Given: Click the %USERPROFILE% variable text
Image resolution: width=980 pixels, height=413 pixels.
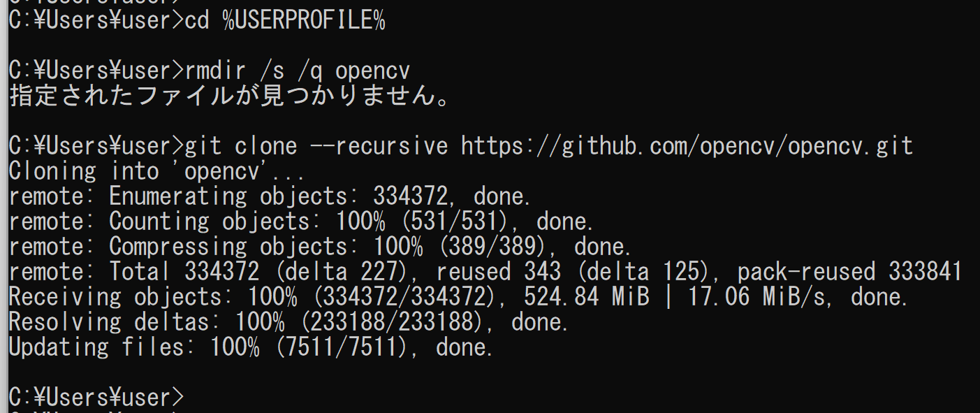Looking at the screenshot, I should tap(304, 20).
